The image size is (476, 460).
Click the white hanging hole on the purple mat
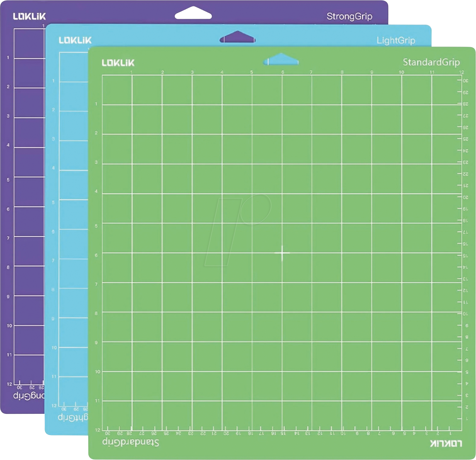(x=193, y=13)
